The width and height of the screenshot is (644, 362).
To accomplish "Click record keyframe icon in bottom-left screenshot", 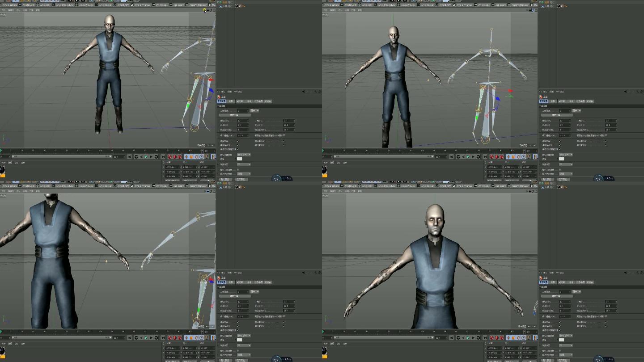I will coord(169,338).
